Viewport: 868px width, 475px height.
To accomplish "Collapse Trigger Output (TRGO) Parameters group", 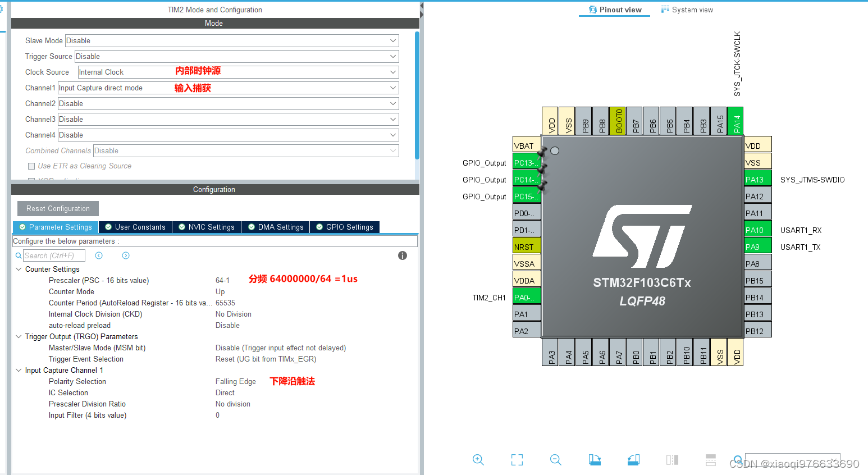I will coord(19,336).
